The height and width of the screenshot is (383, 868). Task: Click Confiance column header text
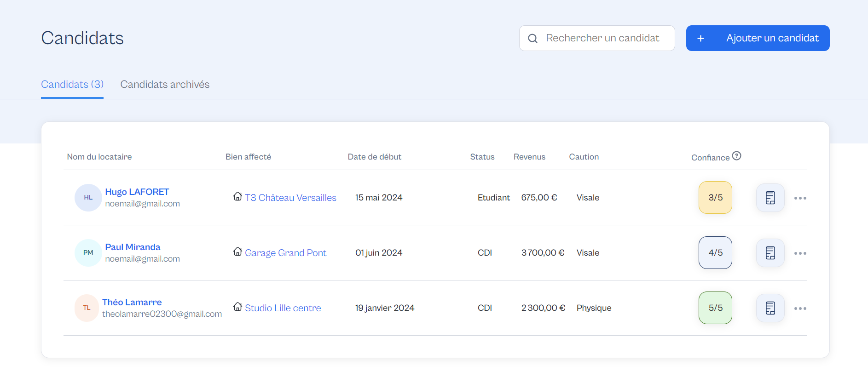(x=710, y=158)
